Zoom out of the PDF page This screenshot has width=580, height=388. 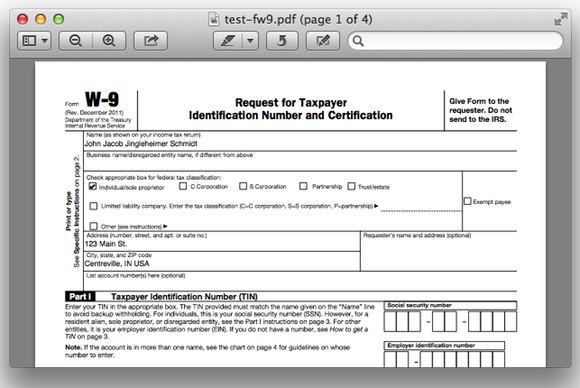[75, 40]
